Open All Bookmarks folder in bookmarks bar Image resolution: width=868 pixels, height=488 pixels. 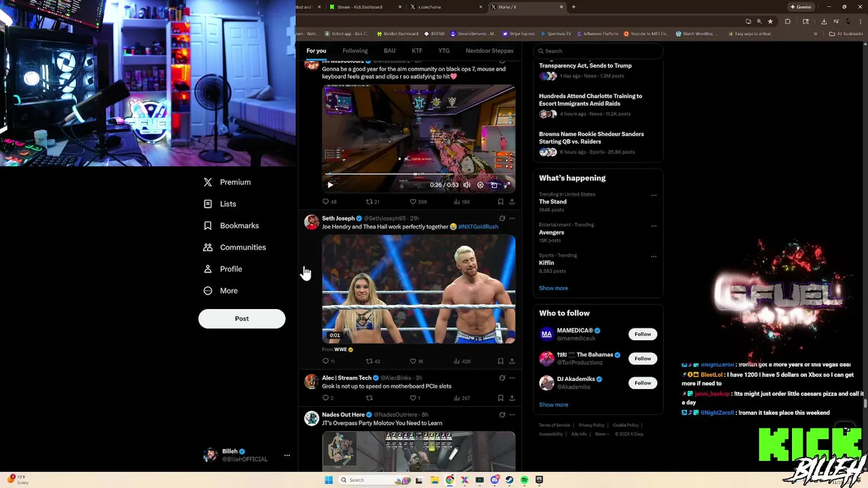[846, 34]
